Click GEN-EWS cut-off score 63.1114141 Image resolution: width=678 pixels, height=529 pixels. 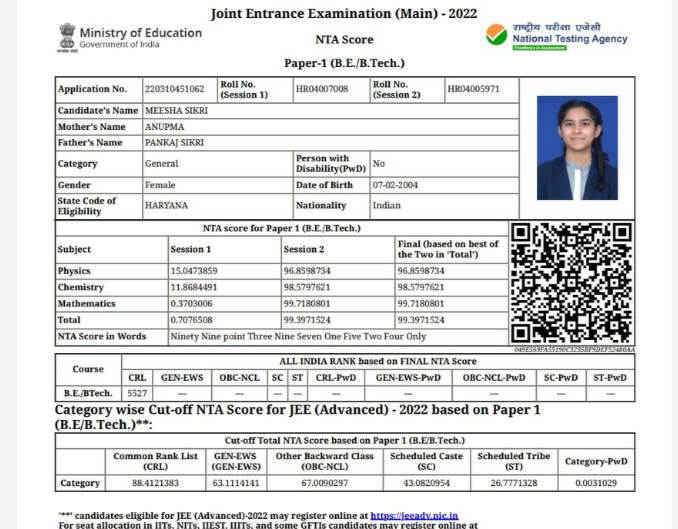236,483
